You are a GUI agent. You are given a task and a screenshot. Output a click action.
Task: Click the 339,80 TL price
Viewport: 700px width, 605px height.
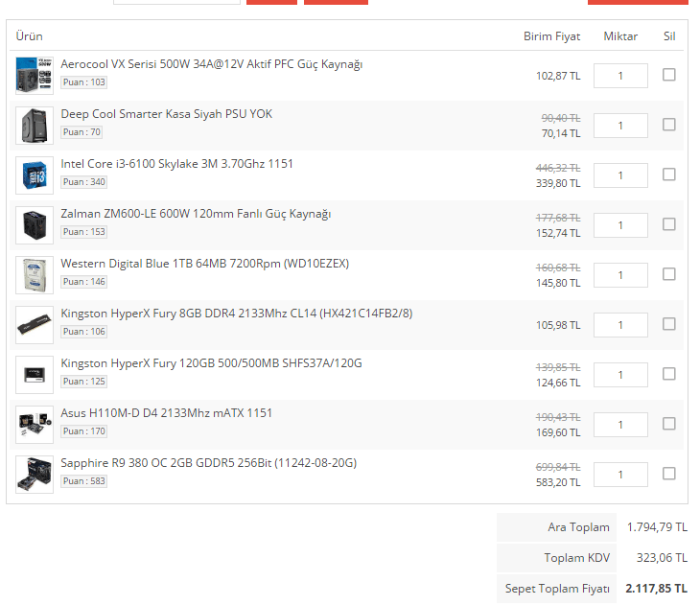558,183
